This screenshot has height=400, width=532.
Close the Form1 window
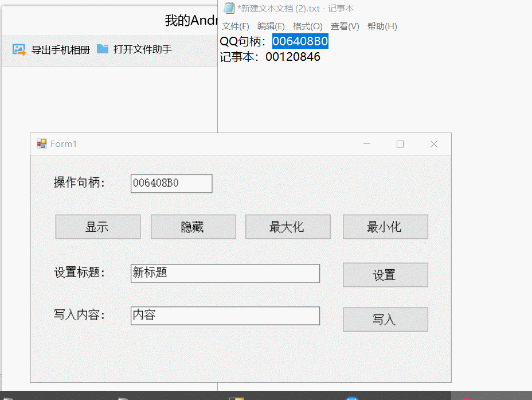coord(434,144)
